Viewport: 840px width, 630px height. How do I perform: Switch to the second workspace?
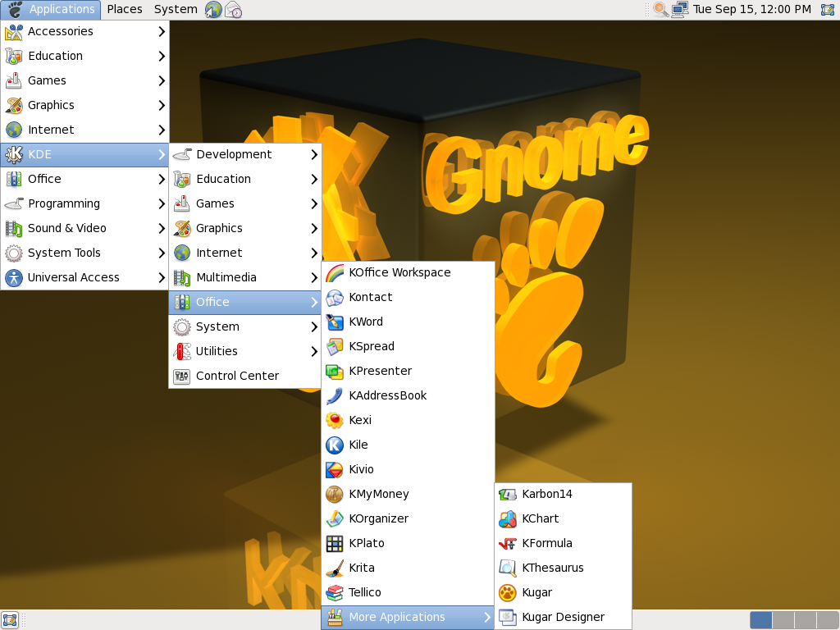783,620
